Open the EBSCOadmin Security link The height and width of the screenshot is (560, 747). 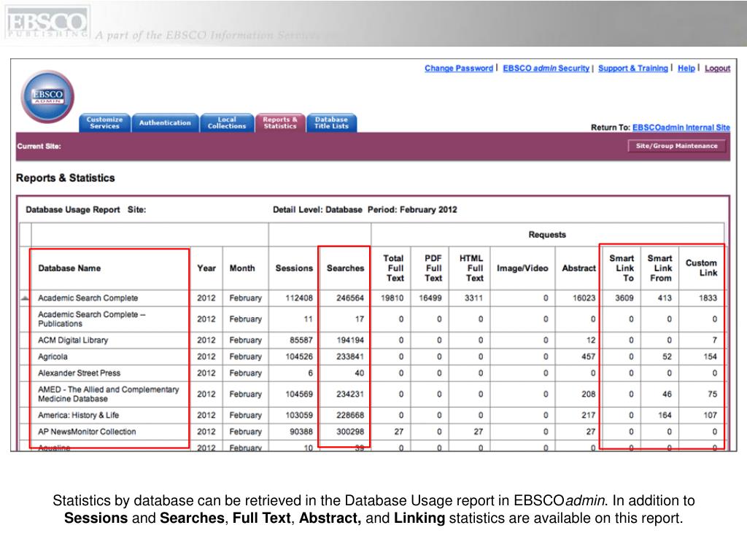tap(546, 68)
